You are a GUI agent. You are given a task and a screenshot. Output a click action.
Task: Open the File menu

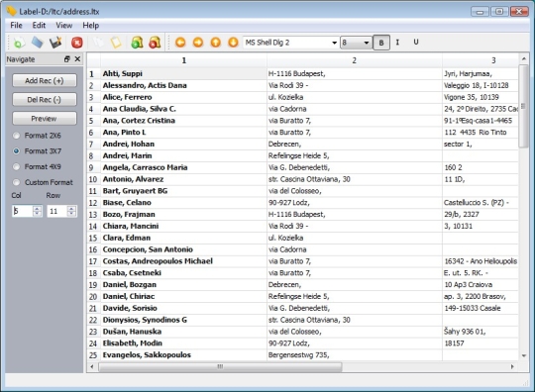[16, 25]
